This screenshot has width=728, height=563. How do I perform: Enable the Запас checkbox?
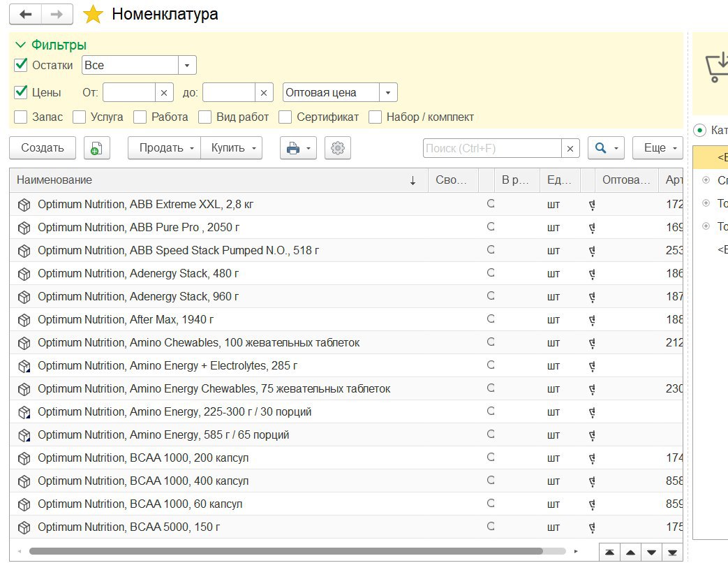click(20, 117)
